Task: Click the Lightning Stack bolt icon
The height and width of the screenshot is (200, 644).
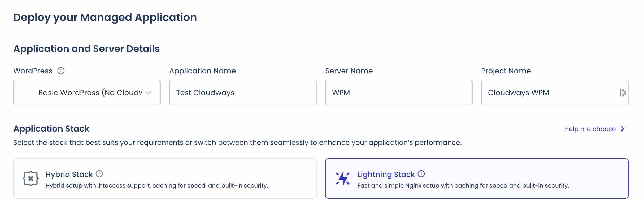Action: coord(343,178)
